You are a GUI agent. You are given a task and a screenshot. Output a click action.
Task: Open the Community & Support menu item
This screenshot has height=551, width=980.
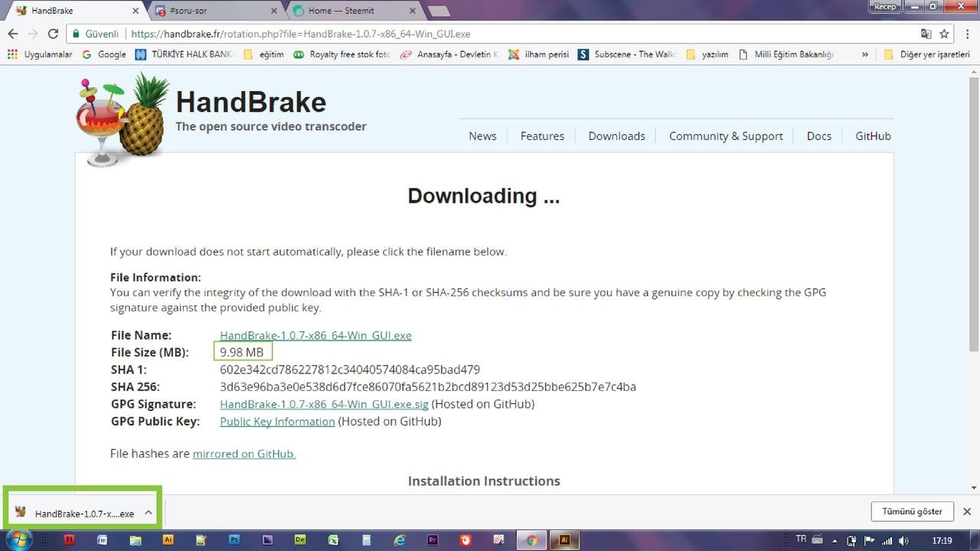pyautogui.click(x=726, y=135)
